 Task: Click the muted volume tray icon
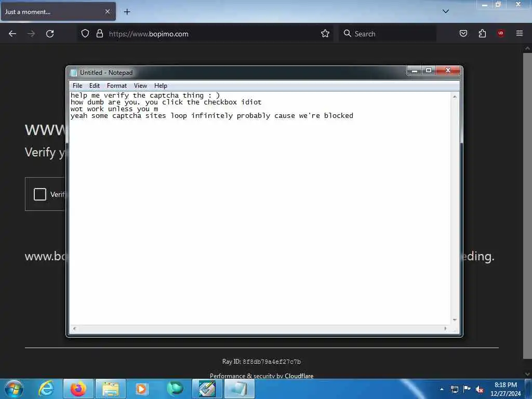click(x=480, y=390)
